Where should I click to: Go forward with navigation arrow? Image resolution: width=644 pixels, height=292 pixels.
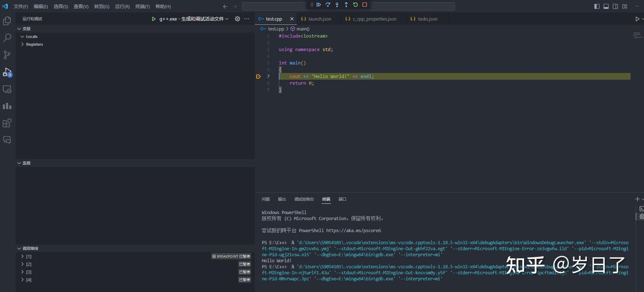pyautogui.click(x=235, y=6)
